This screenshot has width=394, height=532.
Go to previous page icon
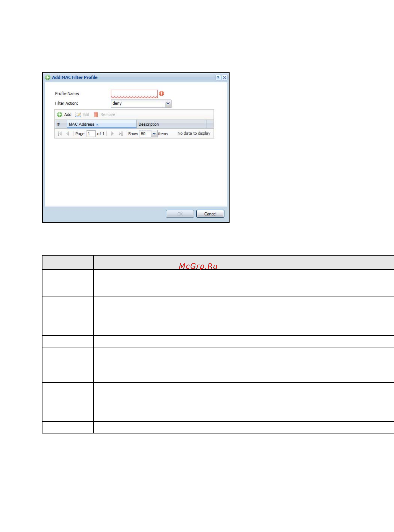[x=68, y=134]
